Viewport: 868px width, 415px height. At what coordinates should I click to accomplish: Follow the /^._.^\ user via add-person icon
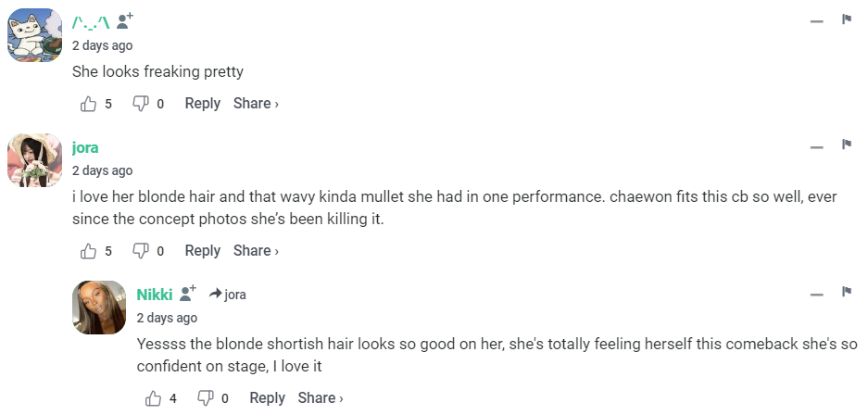click(125, 19)
